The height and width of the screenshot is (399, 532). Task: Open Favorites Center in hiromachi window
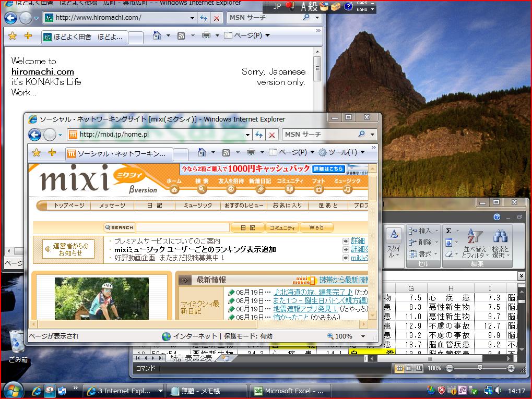click(13, 35)
